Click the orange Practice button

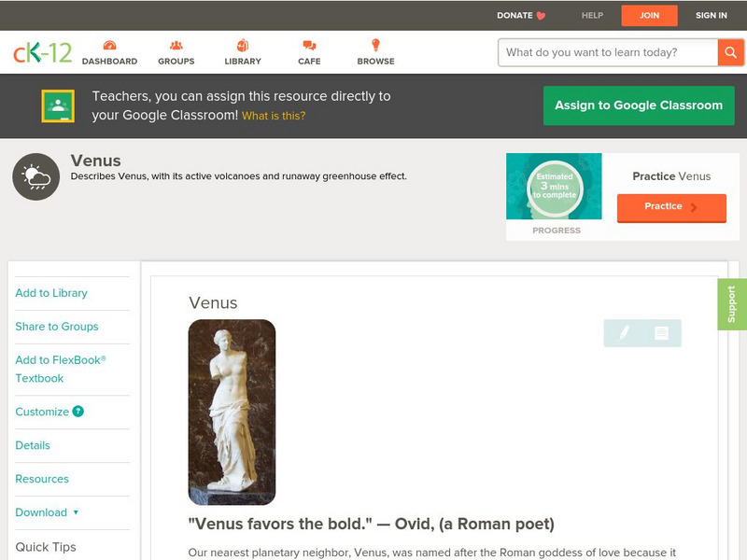point(671,207)
